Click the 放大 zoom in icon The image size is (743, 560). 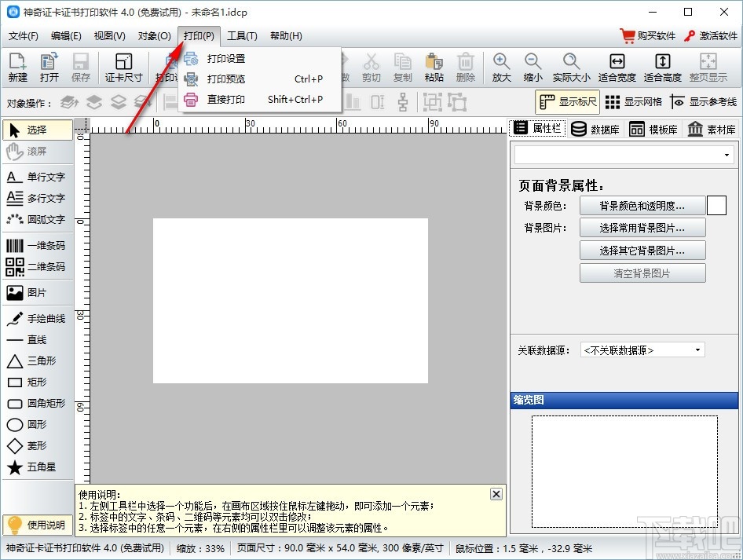pos(501,68)
